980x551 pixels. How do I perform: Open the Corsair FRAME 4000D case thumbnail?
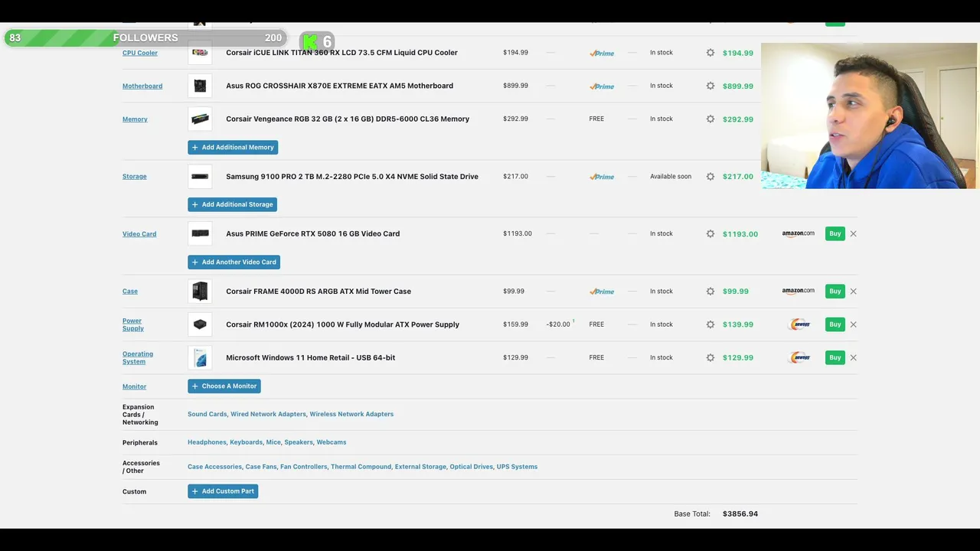pos(200,291)
